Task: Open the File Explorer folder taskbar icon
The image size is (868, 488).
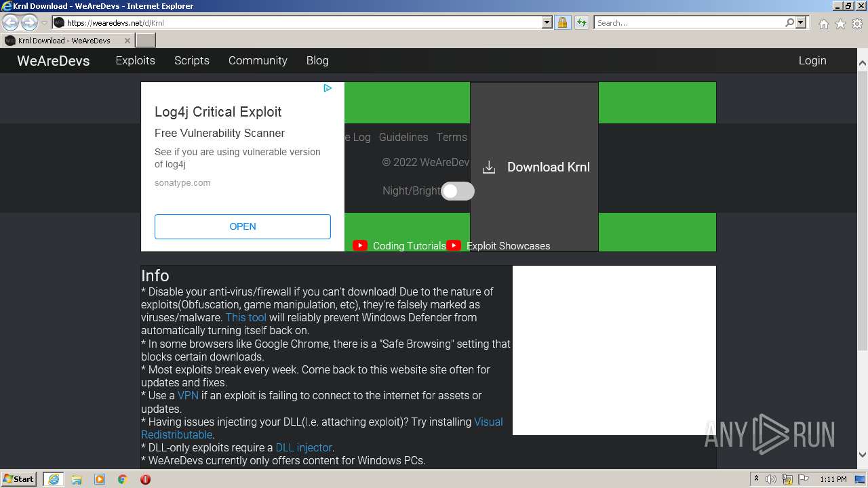Action: 77,479
